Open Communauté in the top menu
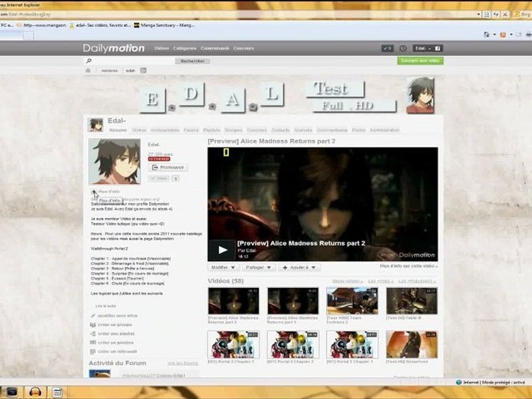 pyautogui.click(x=215, y=49)
